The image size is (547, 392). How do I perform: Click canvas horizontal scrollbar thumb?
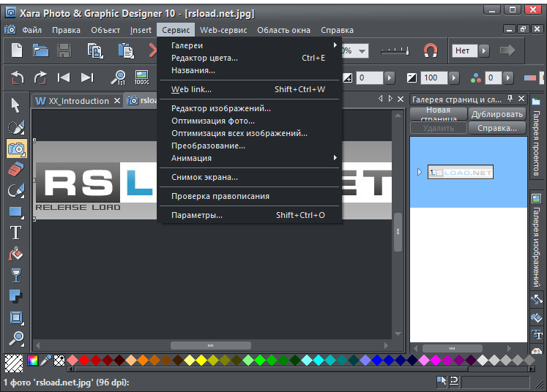[211, 345]
